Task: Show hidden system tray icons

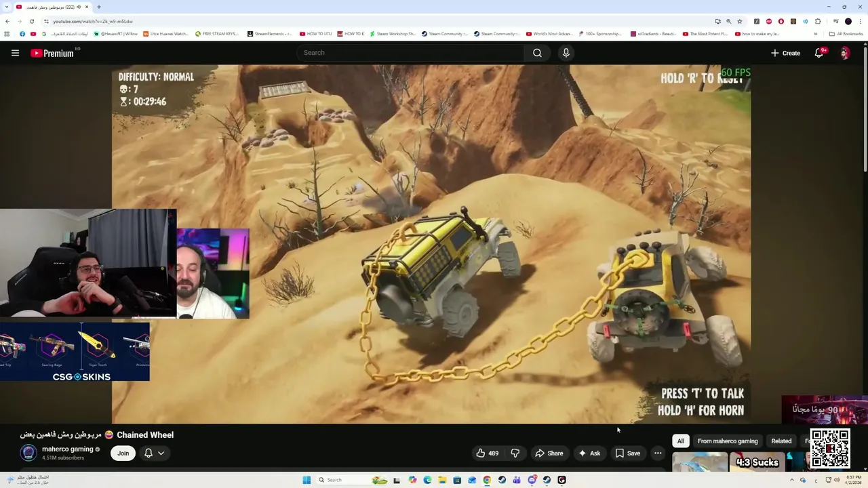Action: pyautogui.click(x=791, y=480)
